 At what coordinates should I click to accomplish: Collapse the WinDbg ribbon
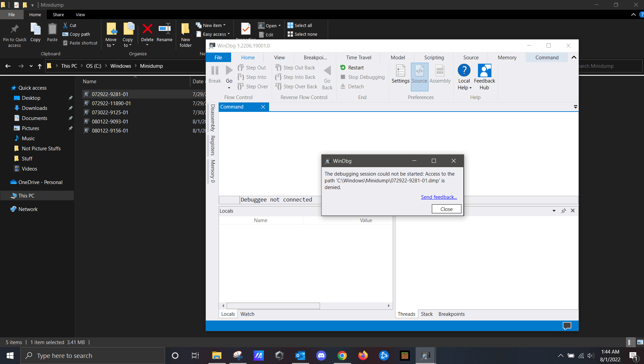tap(574, 58)
